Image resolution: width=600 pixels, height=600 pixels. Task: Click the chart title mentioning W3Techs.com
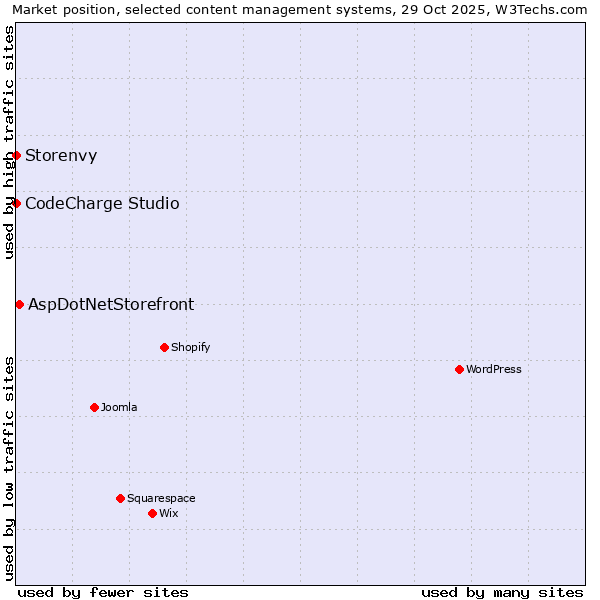point(300,9)
